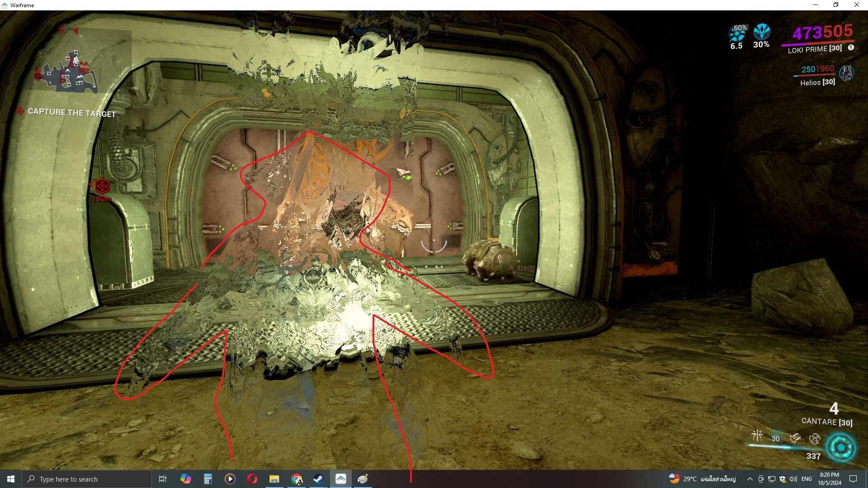Open the network flyout from the tray
Viewport: 868px width, 488px height.
click(771, 479)
